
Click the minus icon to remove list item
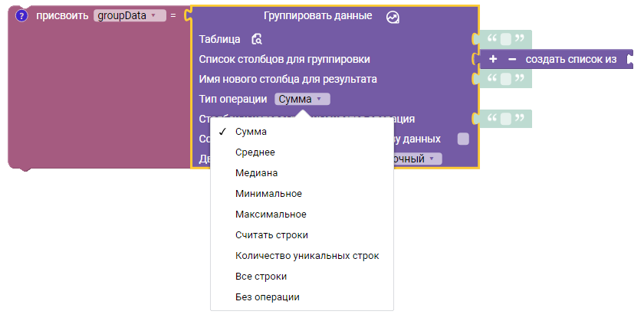click(512, 60)
